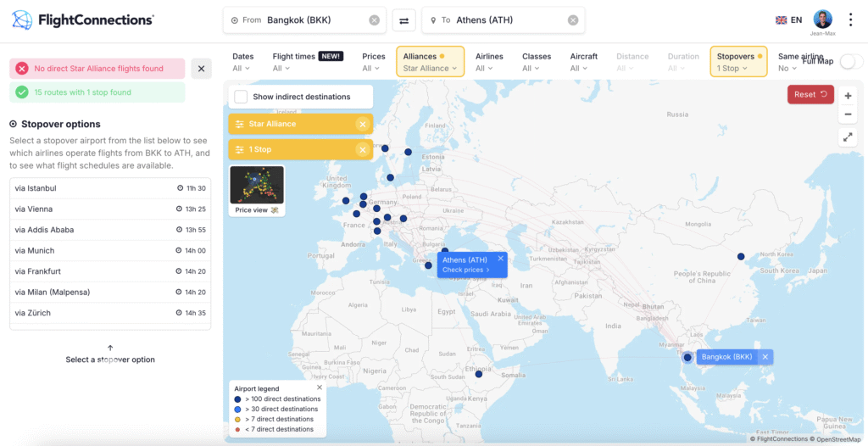This screenshot has width=868, height=446.
Task: Remove the Star Alliance filter chip
Action: pyautogui.click(x=363, y=125)
